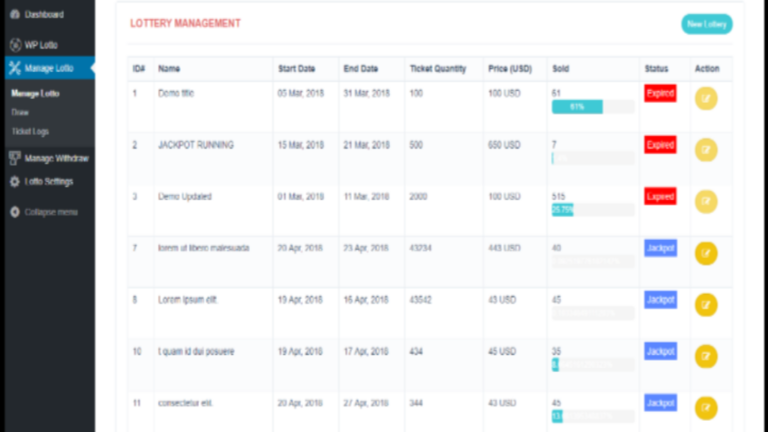Click the Expired status badge for Demo title
This screenshot has width=768, height=432.
pos(660,93)
